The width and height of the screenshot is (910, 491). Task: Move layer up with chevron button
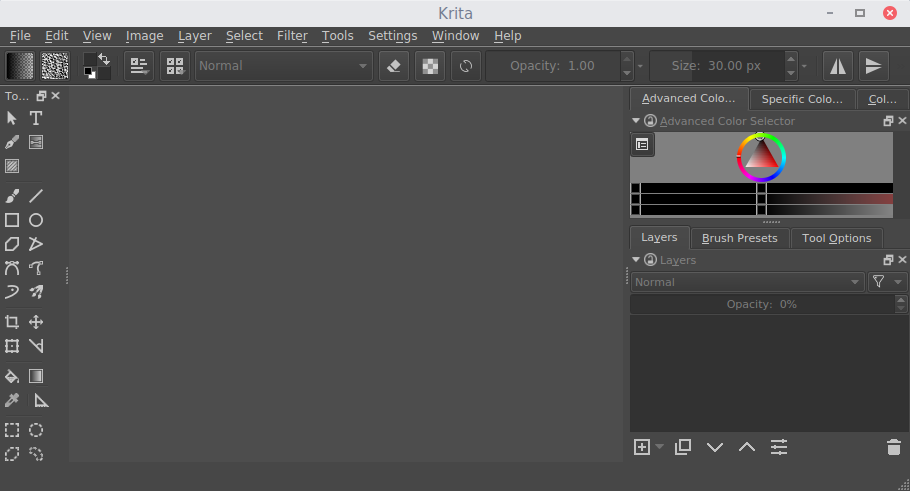747,447
